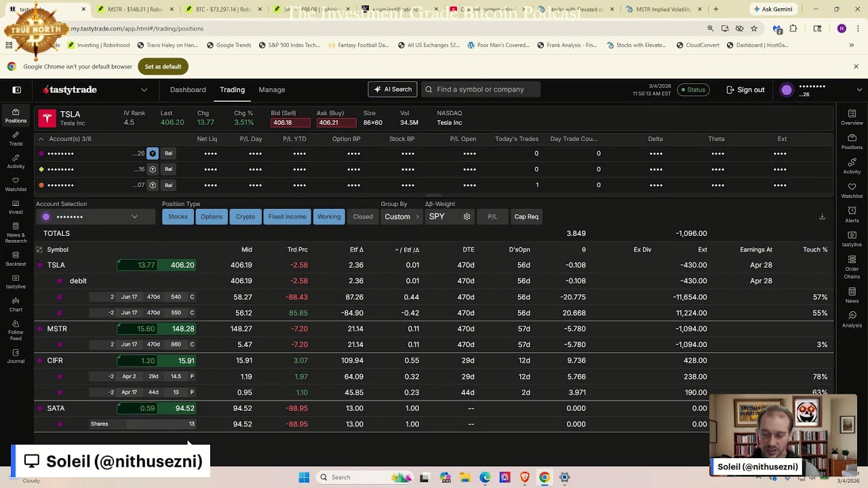Open Brave browser from the taskbar

coord(524,477)
